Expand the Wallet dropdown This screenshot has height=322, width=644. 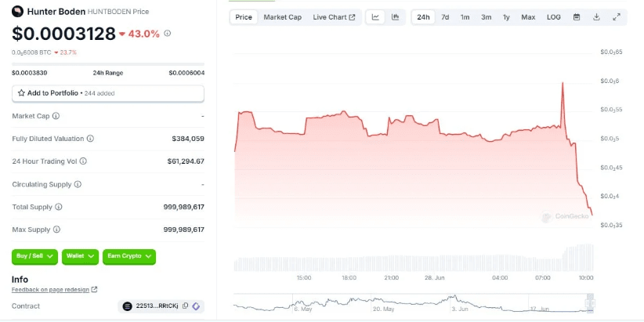tap(81, 256)
